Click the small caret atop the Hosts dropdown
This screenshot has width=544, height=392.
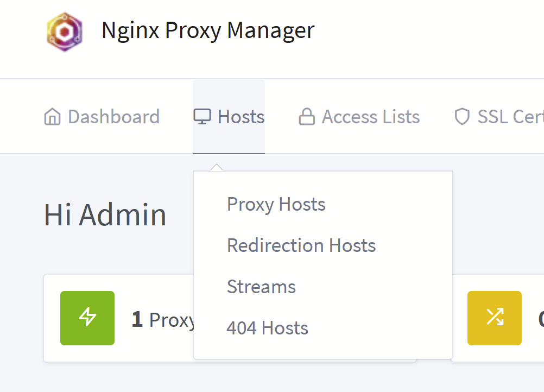pos(217,167)
